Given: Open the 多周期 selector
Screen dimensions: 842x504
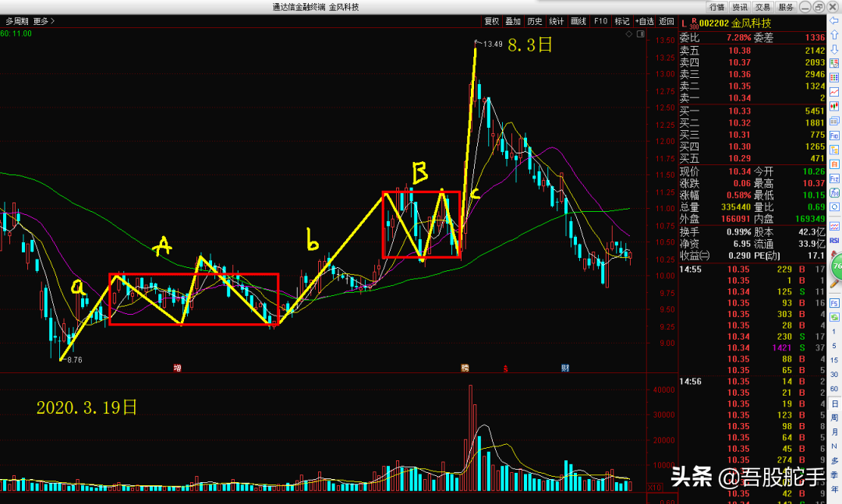Looking at the screenshot, I should [x=16, y=22].
